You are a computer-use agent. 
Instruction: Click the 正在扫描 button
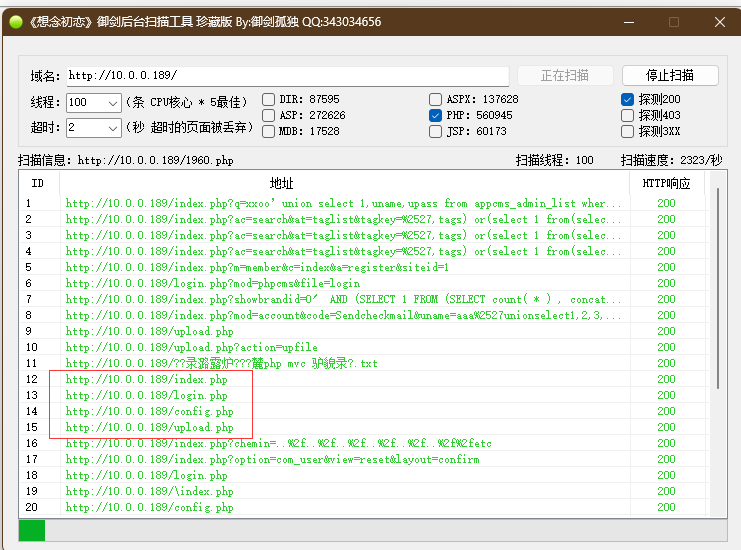pyautogui.click(x=564, y=75)
